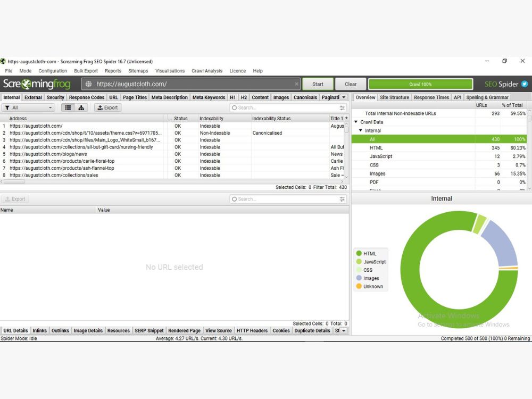
Task: Open top search filter options icon
Action: [342, 107]
